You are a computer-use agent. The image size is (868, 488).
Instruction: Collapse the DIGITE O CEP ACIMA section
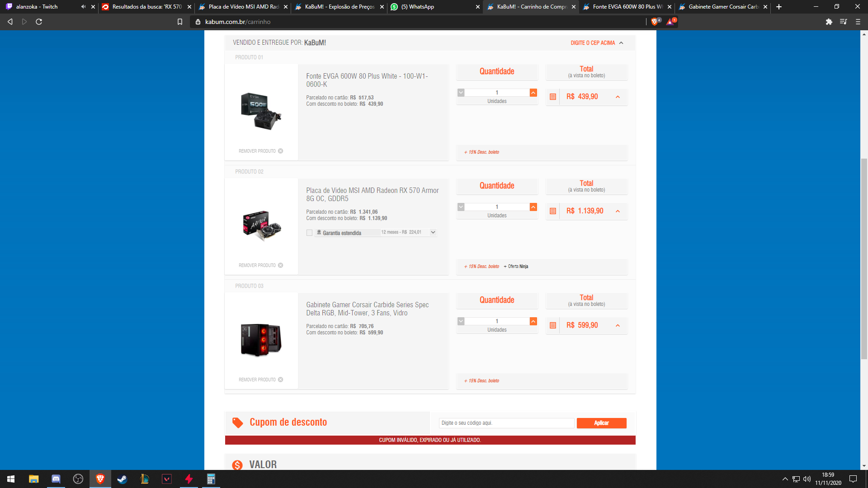pos(597,43)
